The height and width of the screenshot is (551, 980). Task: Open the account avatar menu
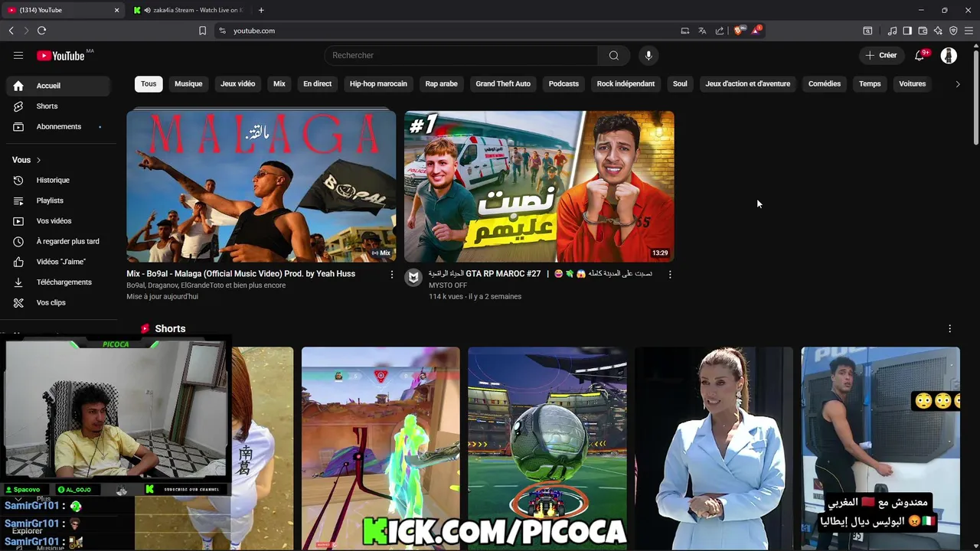pos(949,55)
